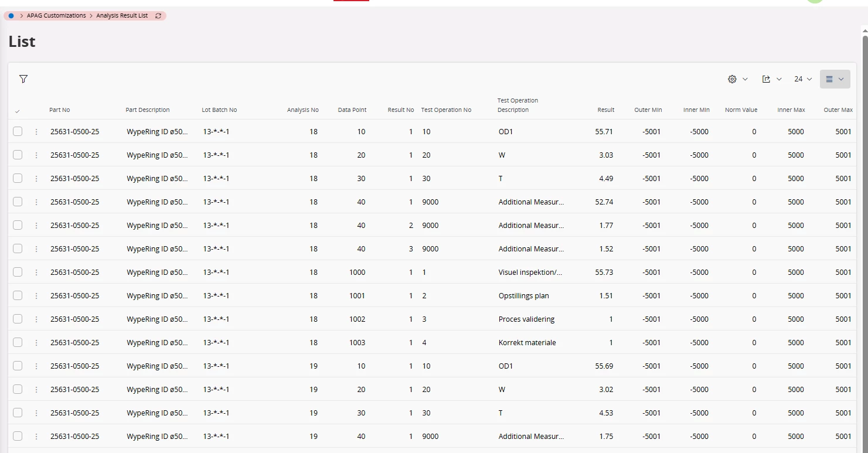Open the three-dot menu for result 3.02

(x=36, y=390)
